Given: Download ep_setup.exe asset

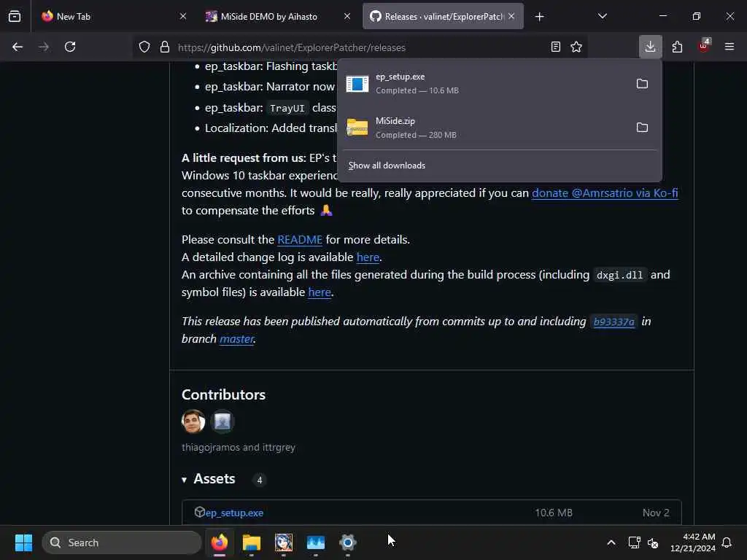Looking at the screenshot, I should (234, 513).
